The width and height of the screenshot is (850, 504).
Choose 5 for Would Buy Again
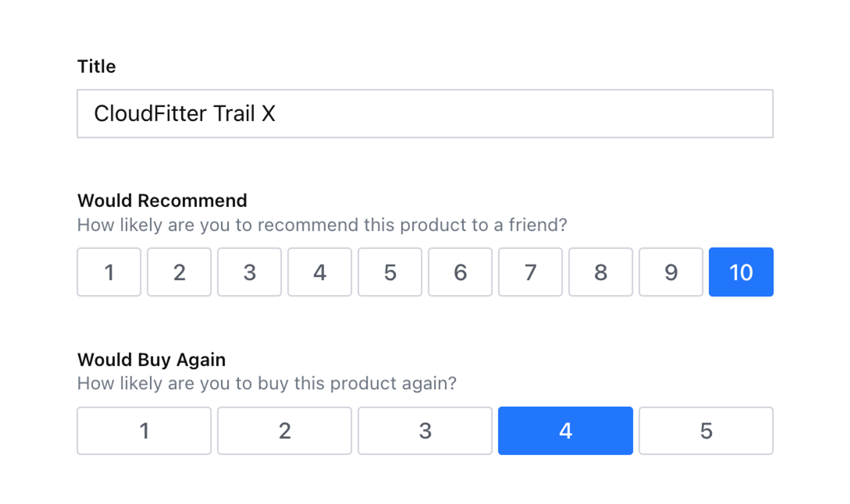point(706,431)
